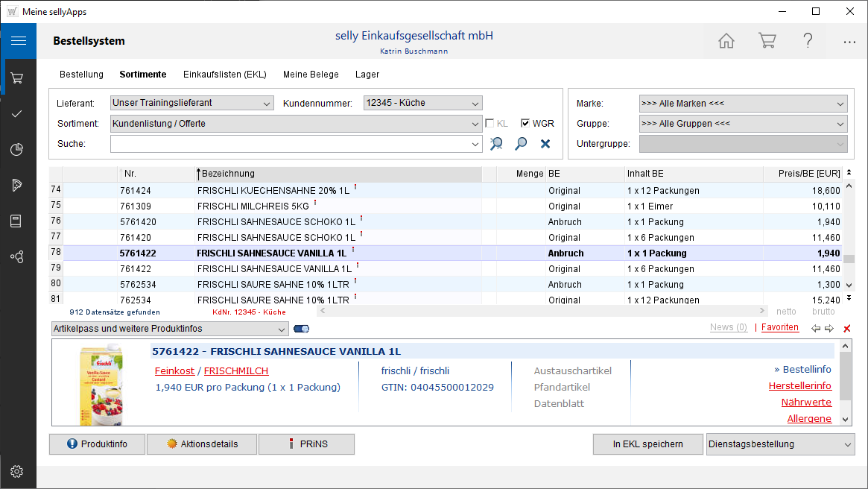This screenshot has width=868, height=489.
Task: Click the PRiNS button
Action: click(x=307, y=444)
